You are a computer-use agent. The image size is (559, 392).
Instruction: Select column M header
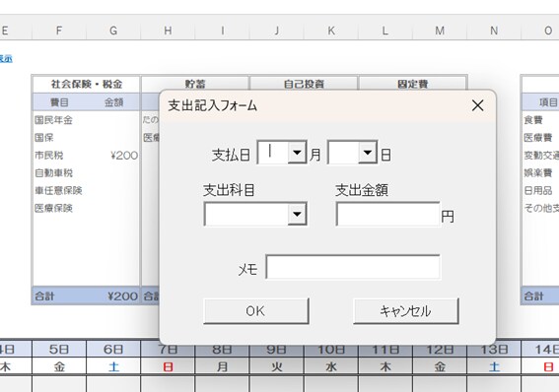[440, 31]
